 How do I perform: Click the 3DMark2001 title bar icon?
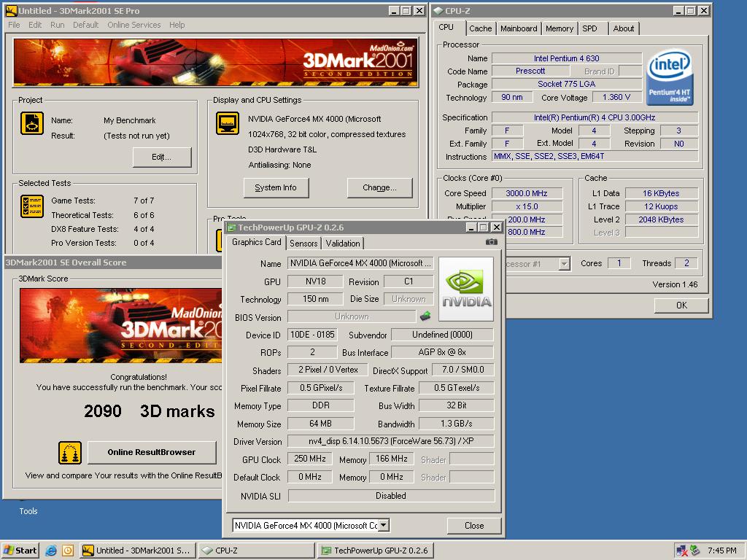[x=11, y=10]
